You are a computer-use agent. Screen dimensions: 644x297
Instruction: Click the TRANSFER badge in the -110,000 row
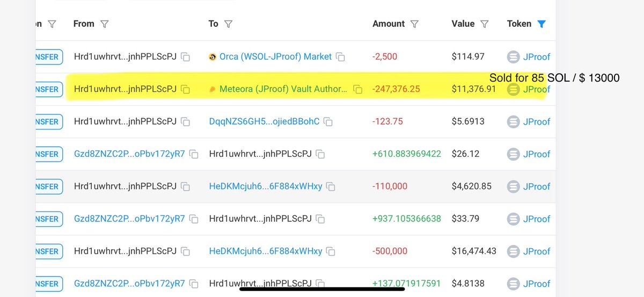[48, 186]
